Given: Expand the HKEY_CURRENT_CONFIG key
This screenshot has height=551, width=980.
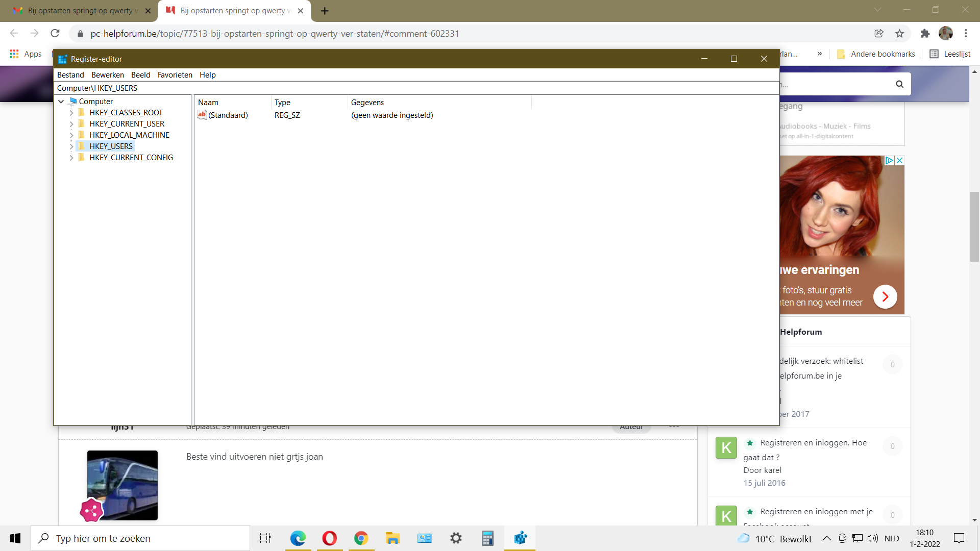Looking at the screenshot, I should 71,158.
